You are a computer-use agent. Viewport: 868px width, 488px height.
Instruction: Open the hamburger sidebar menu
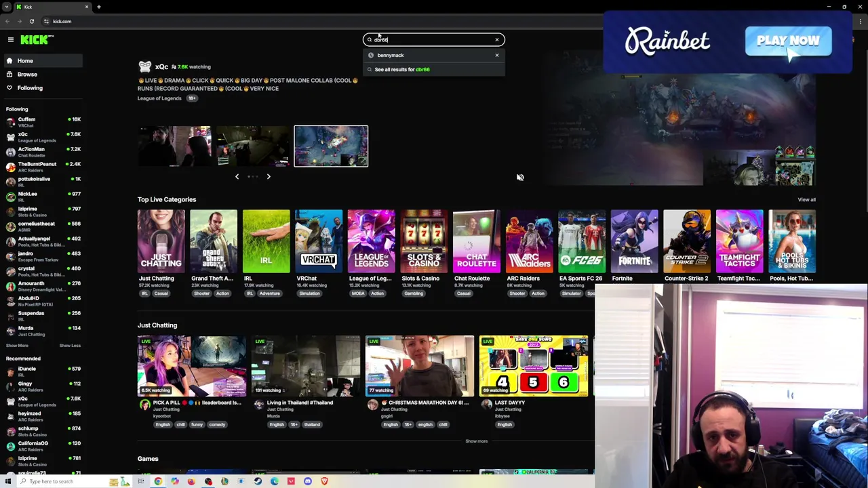coord(11,40)
